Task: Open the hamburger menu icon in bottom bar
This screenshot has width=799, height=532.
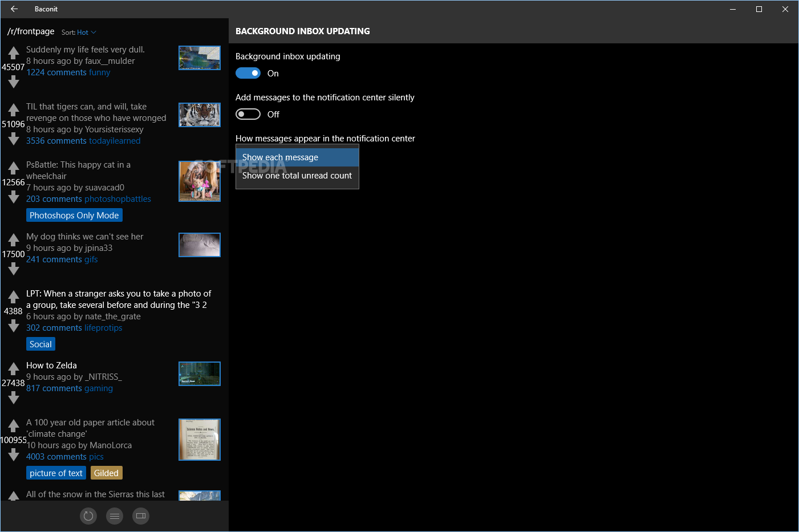Action: tap(115, 516)
